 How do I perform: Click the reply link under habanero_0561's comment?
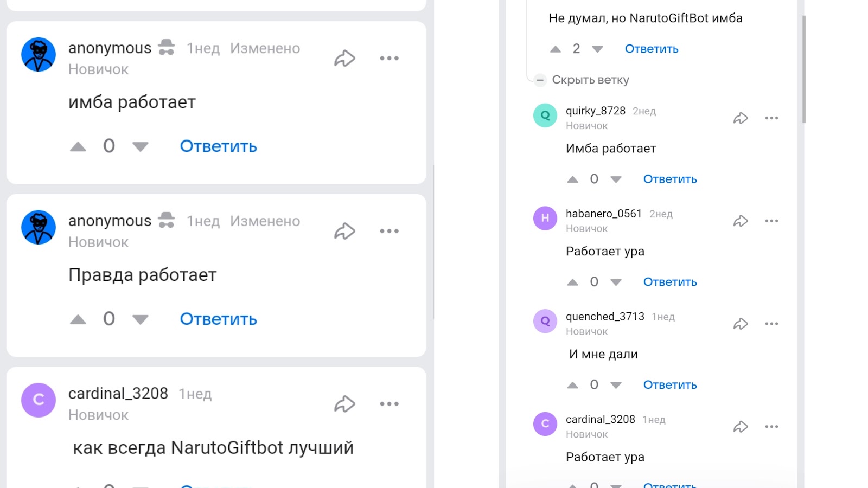670,282
